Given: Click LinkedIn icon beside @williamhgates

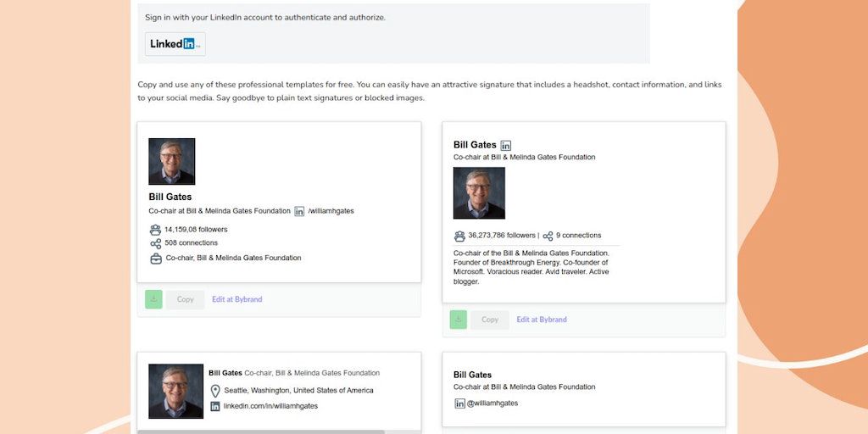Looking at the screenshot, I should 459,403.
